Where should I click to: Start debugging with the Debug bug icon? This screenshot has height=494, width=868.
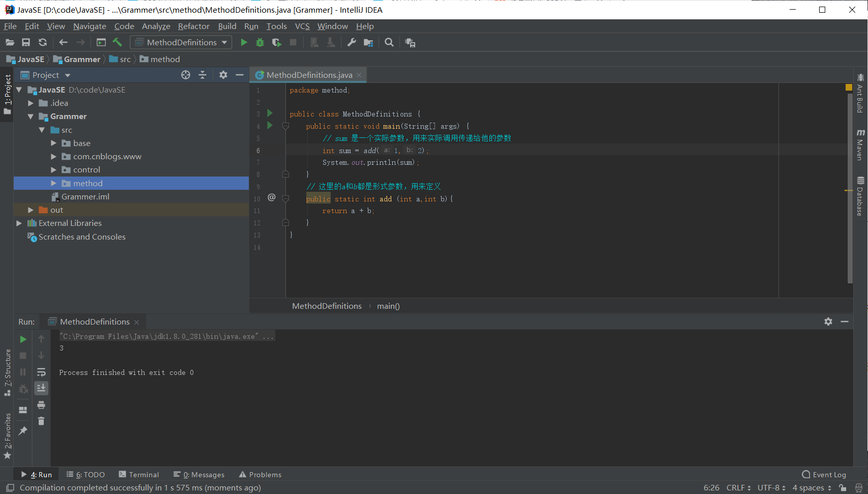[260, 43]
